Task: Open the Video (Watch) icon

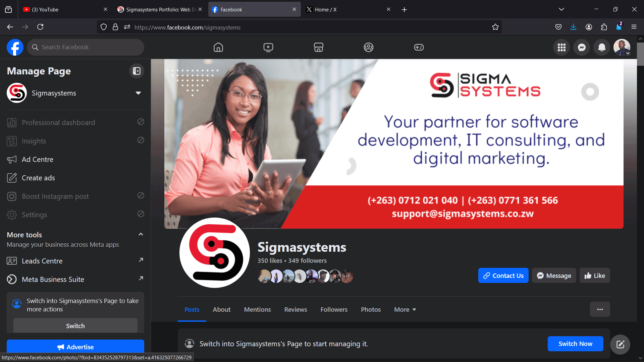Action: pyautogui.click(x=268, y=47)
